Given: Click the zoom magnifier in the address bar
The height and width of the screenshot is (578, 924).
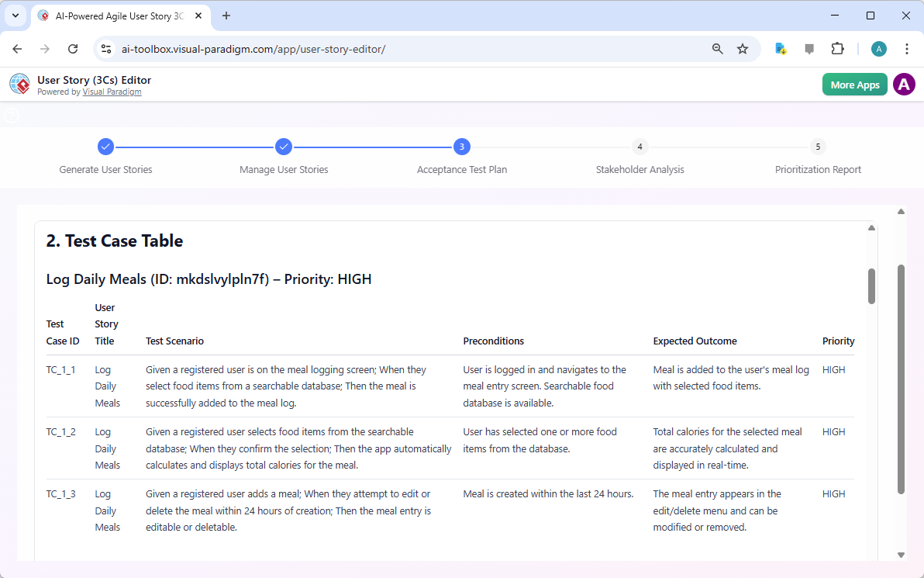Looking at the screenshot, I should (x=717, y=48).
